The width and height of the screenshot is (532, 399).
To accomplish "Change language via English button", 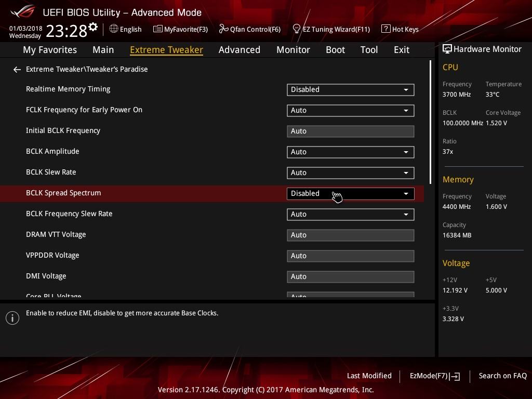I will click(126, 29).
